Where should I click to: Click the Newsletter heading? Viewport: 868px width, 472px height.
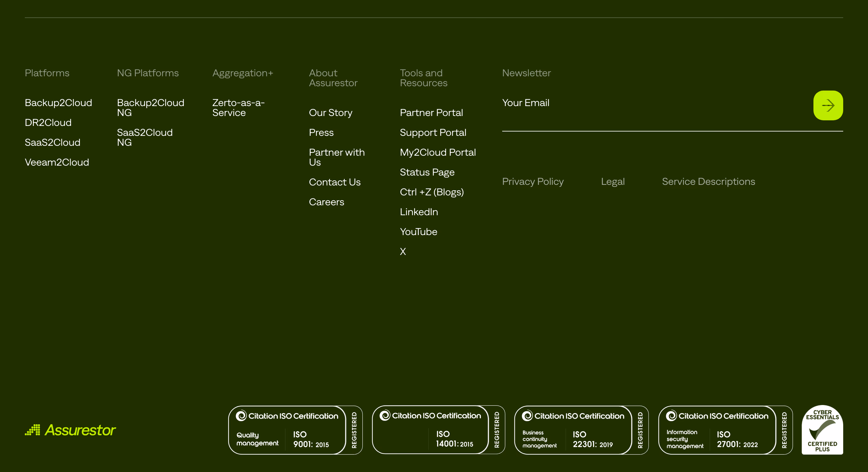click(x=526, y=73)
